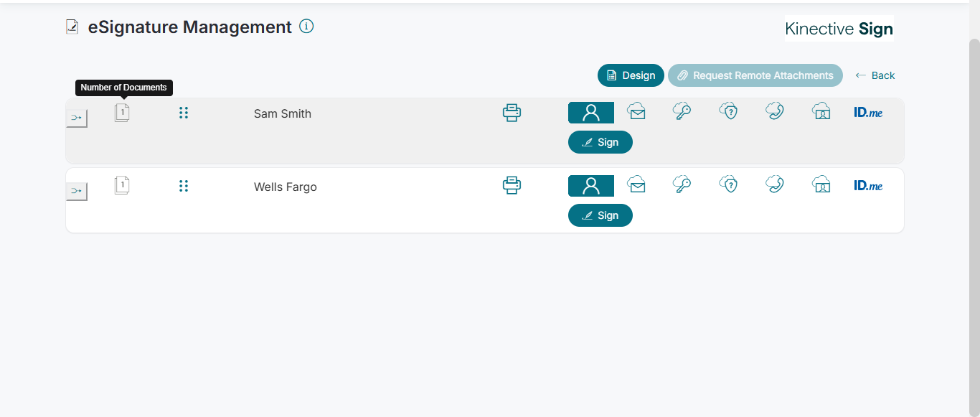
Task: Expand the Sam Smith row arrow button
Action: point(76,118)
